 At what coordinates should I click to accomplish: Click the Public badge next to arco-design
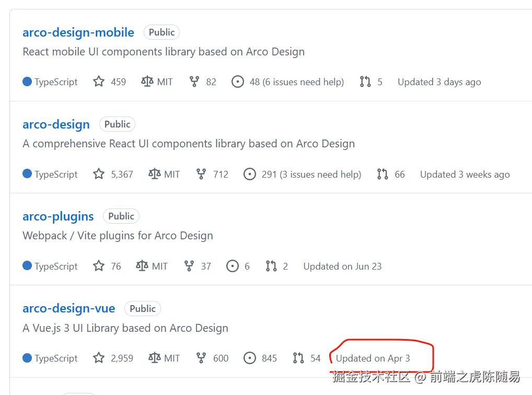117,124
